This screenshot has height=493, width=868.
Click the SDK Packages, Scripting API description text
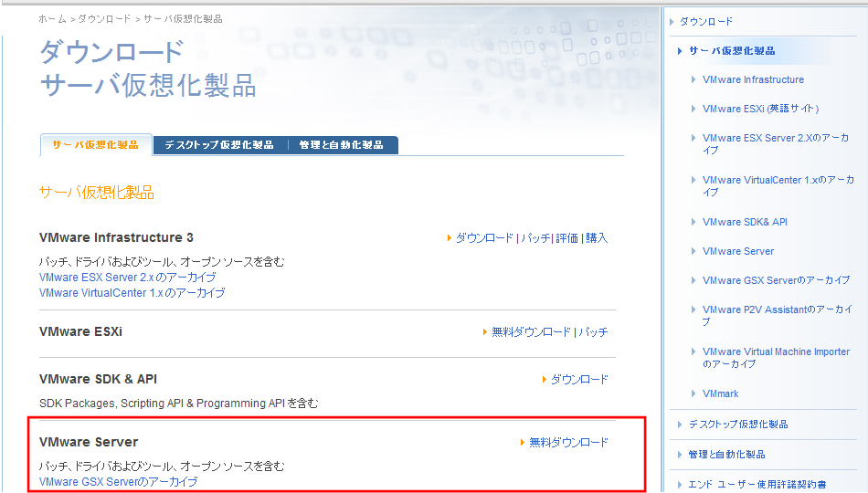(179, 404)
